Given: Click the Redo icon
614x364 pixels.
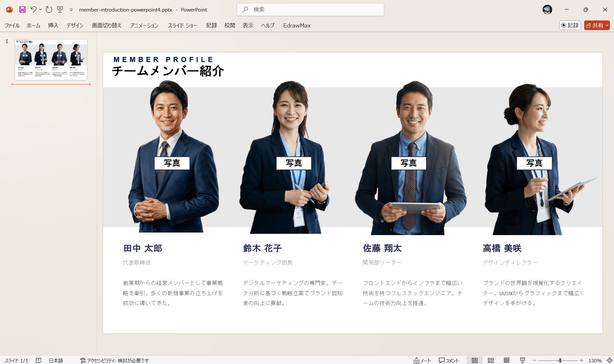Looking at the screenshot, I should pyautogui.click(x=48, y=10).
